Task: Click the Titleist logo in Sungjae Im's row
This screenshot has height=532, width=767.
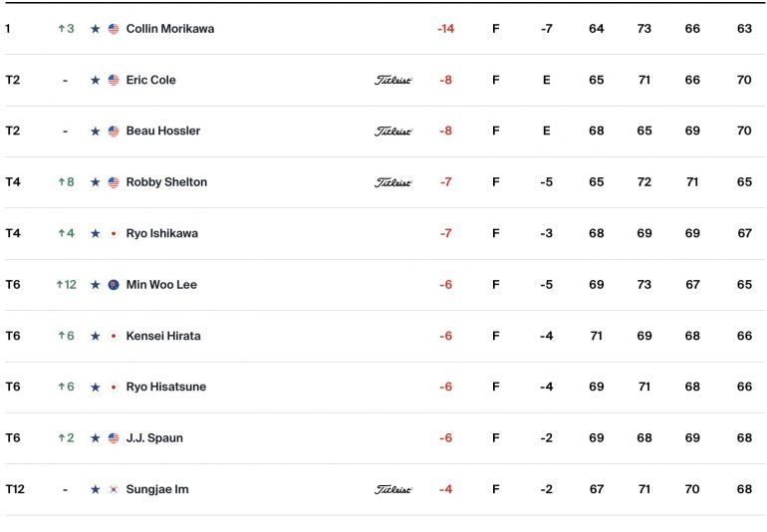Action: pos(393,489)
